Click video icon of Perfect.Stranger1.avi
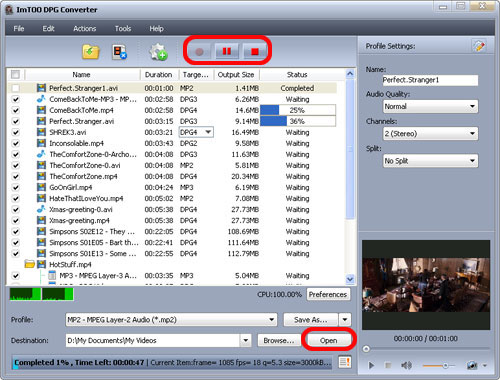This screenshot has width=500, height=380. (x=41, y=88)
